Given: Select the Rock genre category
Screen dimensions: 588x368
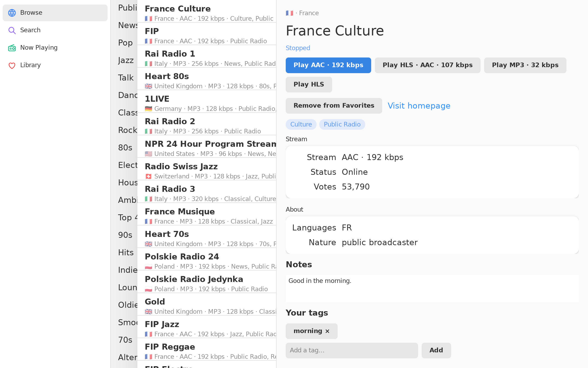Looking at the screenshot, I should pos(127,130).
